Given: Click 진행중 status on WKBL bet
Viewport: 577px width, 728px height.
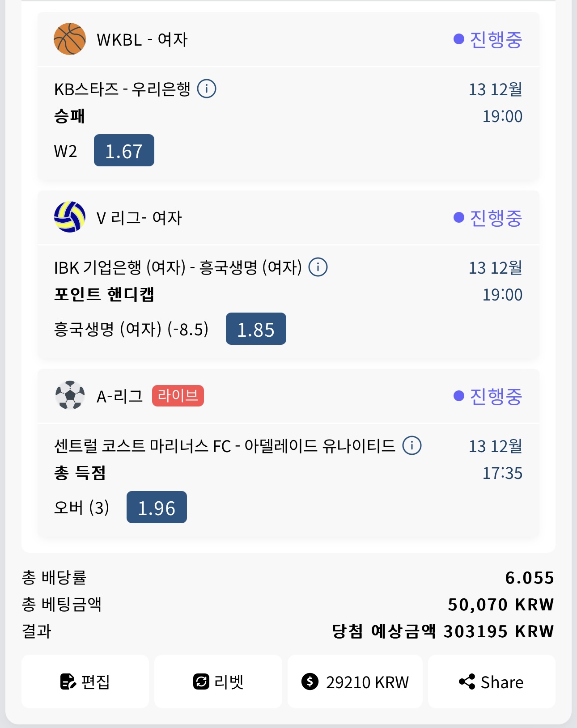Looking at the screenshot, I should pyautogui.click(x=488, y=39).
